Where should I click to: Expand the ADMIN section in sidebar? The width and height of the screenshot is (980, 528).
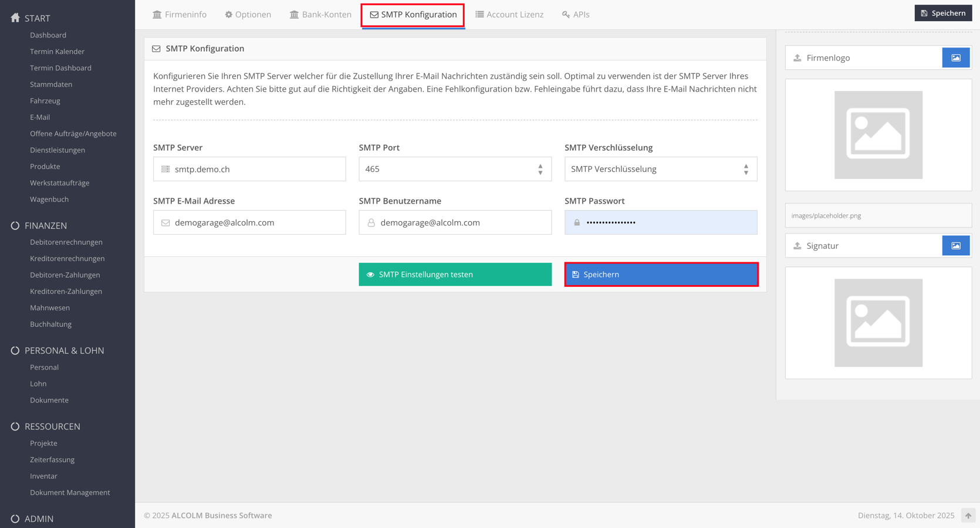coord(39,519)
